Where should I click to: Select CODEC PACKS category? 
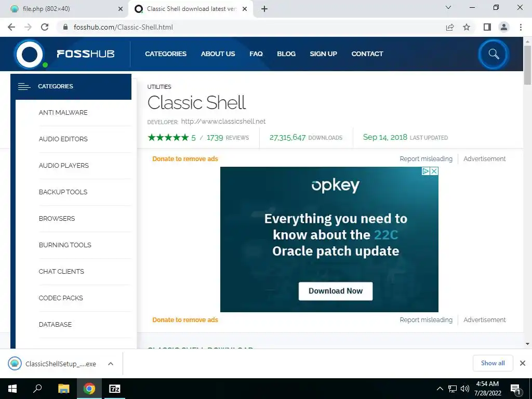pos(61,298)
